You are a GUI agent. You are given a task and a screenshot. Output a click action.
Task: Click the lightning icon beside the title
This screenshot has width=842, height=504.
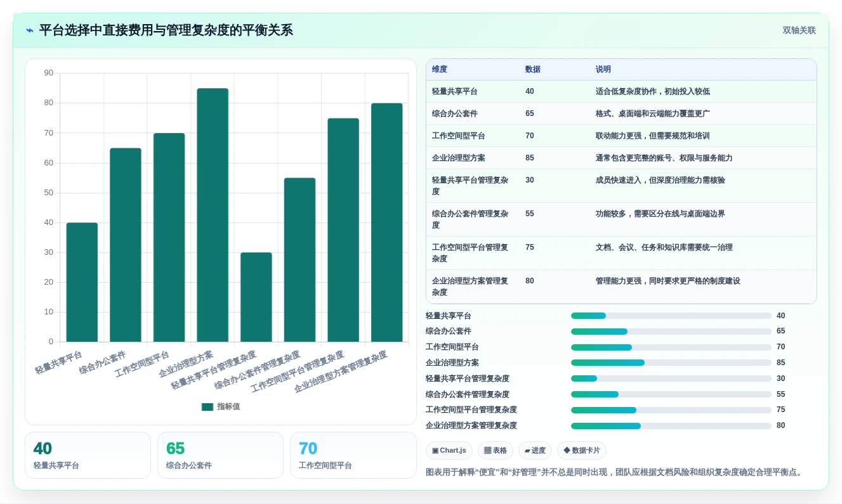click(30, 30)
